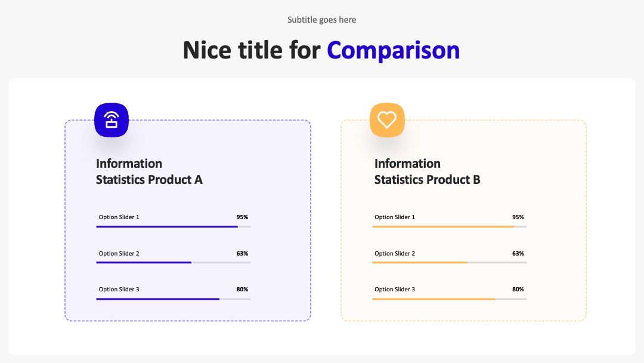Select the Product B Option Slider 3 bar
This screenshot has width=644, height=363.
[450, 299]
